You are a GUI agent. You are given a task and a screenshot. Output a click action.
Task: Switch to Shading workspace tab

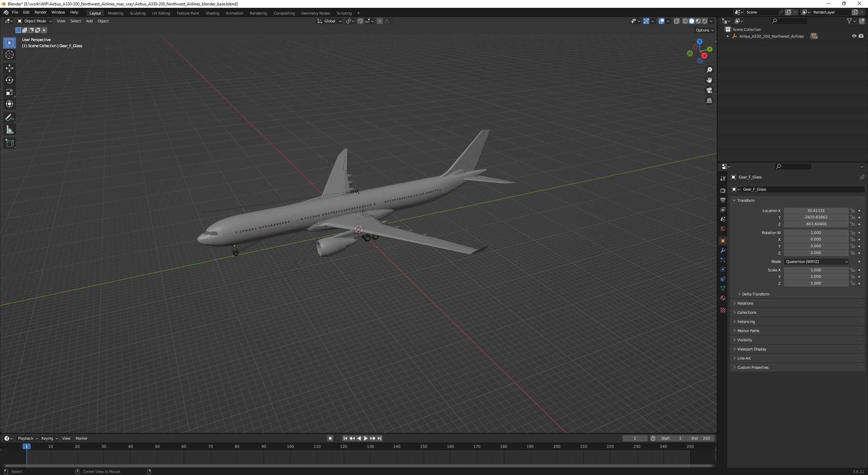(x=212, y=13)
